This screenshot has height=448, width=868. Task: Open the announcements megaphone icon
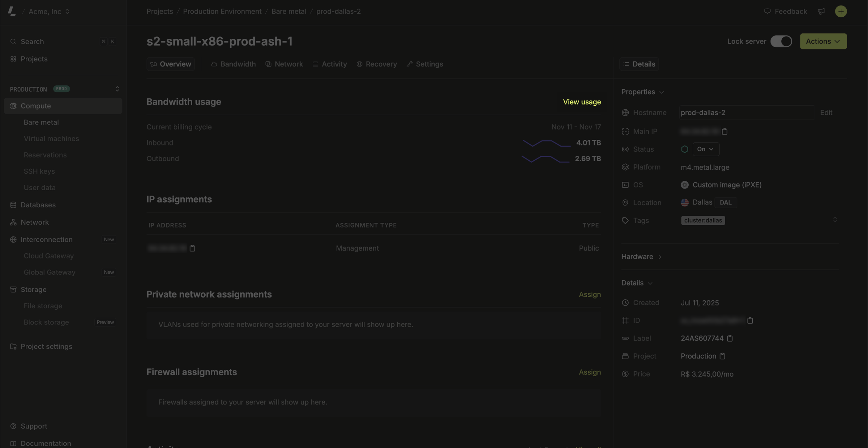pos(821,11)
